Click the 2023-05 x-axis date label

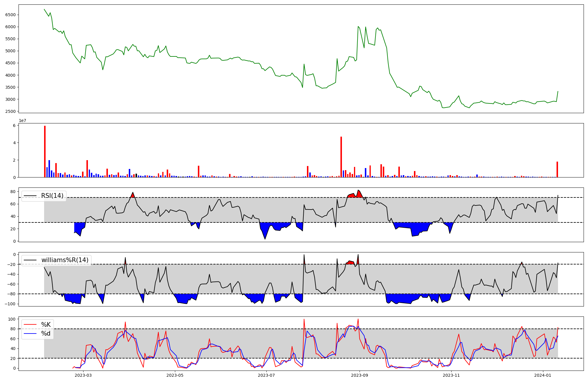point(175,375)
